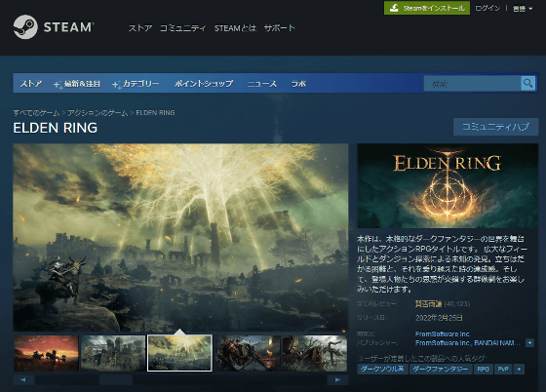Click the search input field

[x=472, y=84]
